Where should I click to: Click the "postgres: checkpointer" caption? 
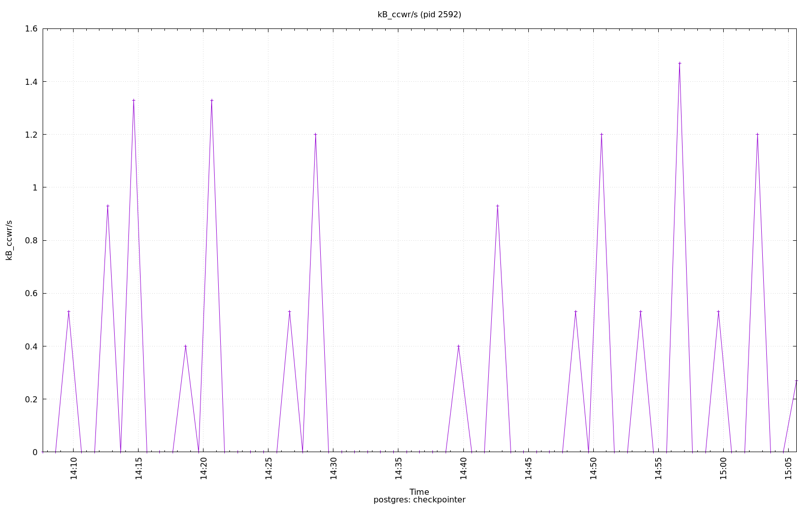point(419,500)
